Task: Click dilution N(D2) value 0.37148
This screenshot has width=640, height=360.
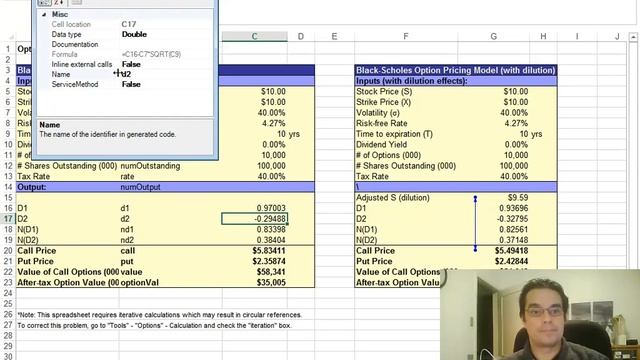Action: pyautogui.click(x=513, y=240)
